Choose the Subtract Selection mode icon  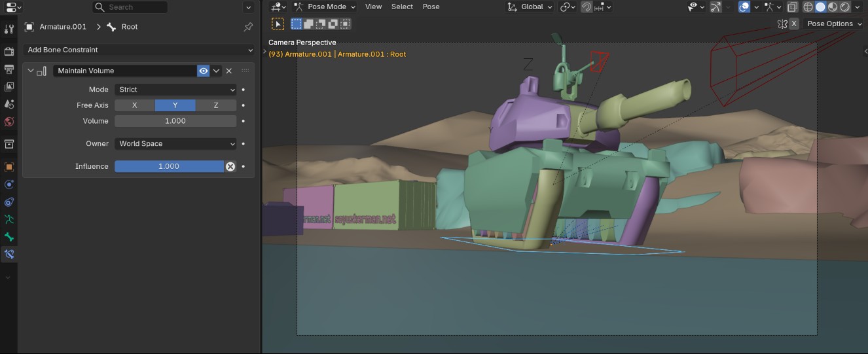[321, 24]
